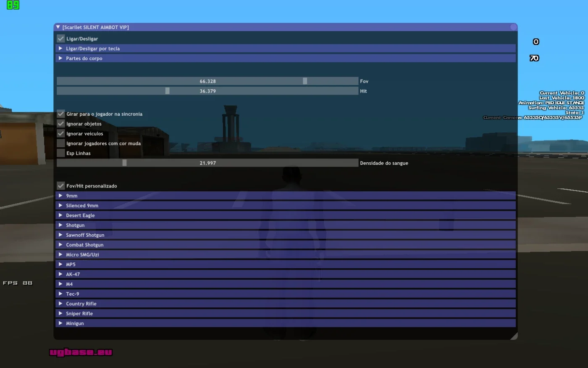This screenshot has width=588, height=368.
Task: Toggle Fov/Hit personalizado checkbox
Action: (x=61, y=185)
